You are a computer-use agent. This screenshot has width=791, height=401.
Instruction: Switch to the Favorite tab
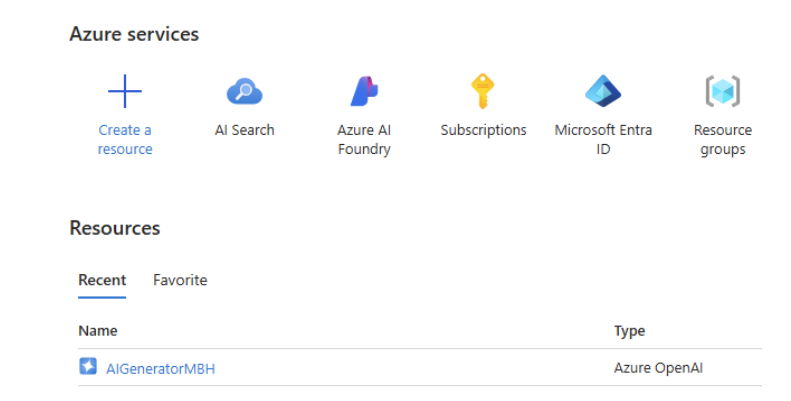coord(180,280)
